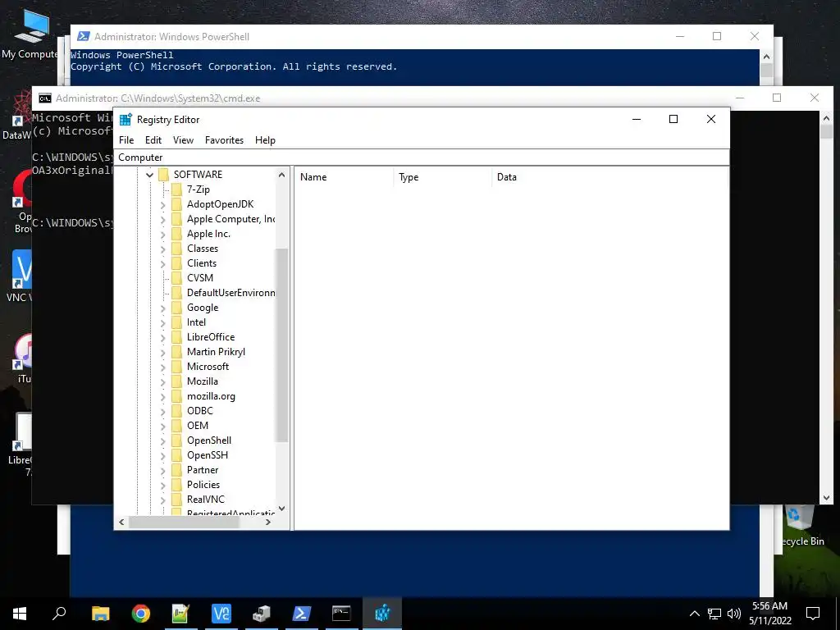Open VNC Viewer from the taskbar
The width and height of the screenshot is (840, 630).
coord(221,614)
